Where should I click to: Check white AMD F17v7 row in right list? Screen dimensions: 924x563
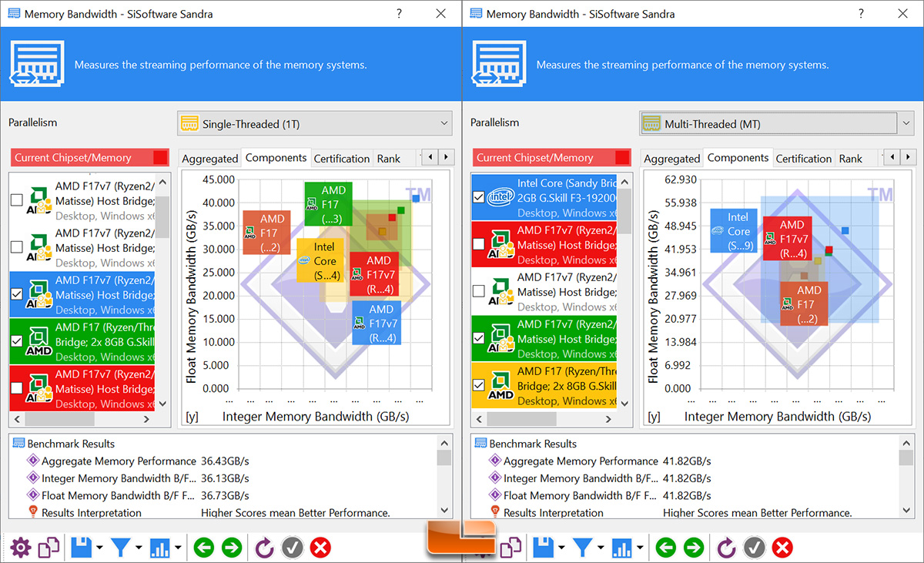(x=479, y=291)
